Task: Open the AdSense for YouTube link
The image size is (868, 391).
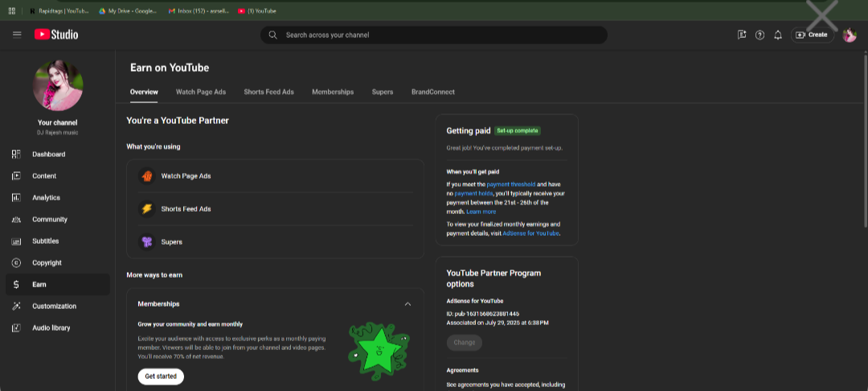Action: pyautogui.click(x=531, y=233)
